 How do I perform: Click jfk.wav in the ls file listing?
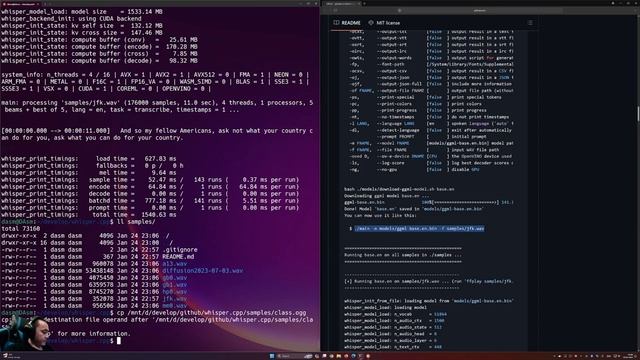[175, 298]
